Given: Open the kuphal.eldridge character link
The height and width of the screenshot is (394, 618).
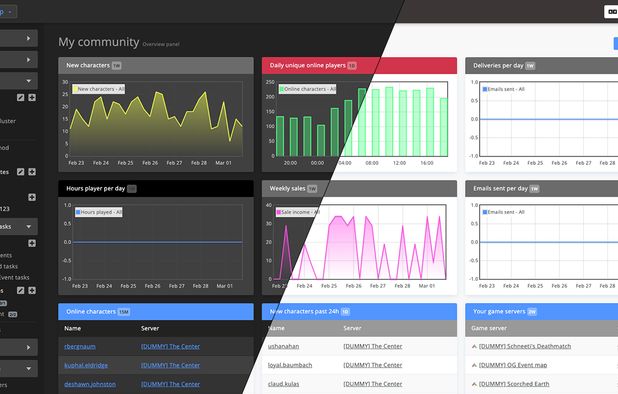Looking at the screenshot, I should (x=86, y=365).
